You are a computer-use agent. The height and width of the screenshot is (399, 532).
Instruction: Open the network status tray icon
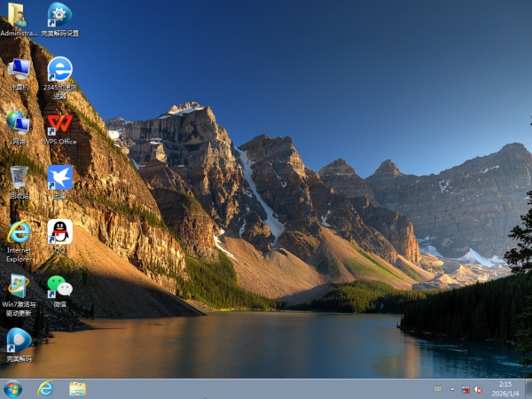(x=465, y=388)
